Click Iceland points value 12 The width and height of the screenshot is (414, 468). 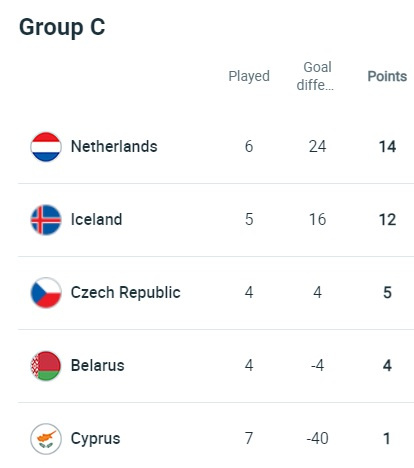tap(387, 220)
